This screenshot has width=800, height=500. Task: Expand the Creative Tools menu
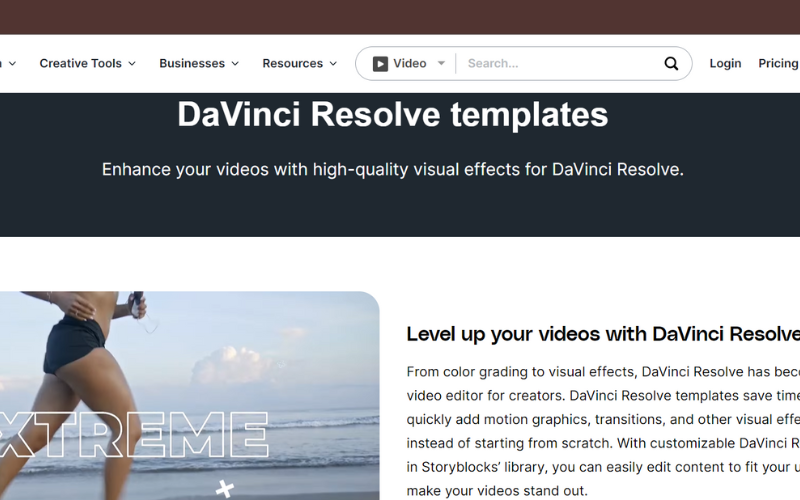coord(87,64)
